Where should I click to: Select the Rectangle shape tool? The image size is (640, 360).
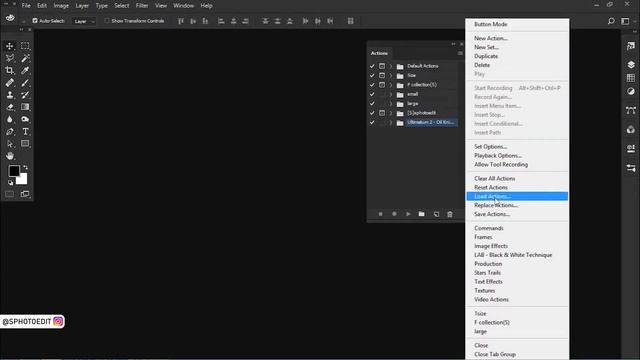point(25,144)
